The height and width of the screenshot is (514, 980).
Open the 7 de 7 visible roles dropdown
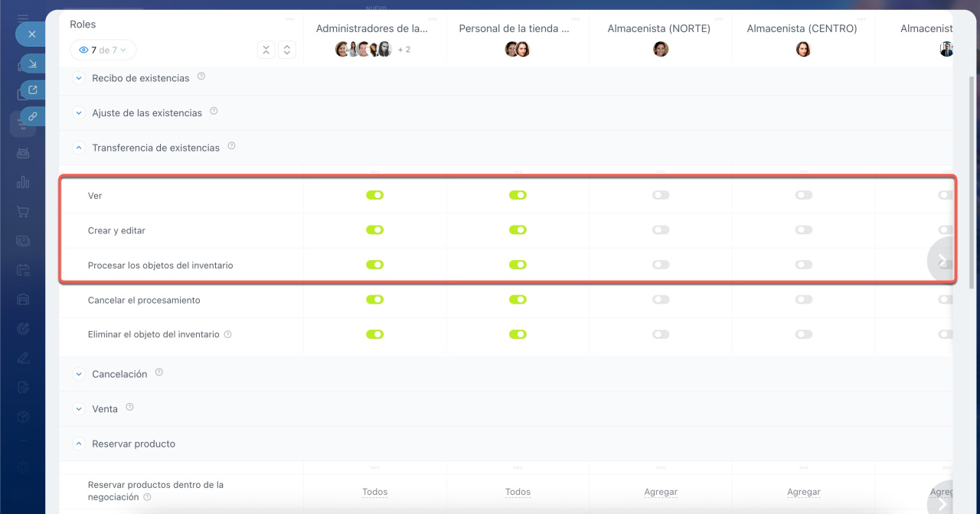click(103, 50)
